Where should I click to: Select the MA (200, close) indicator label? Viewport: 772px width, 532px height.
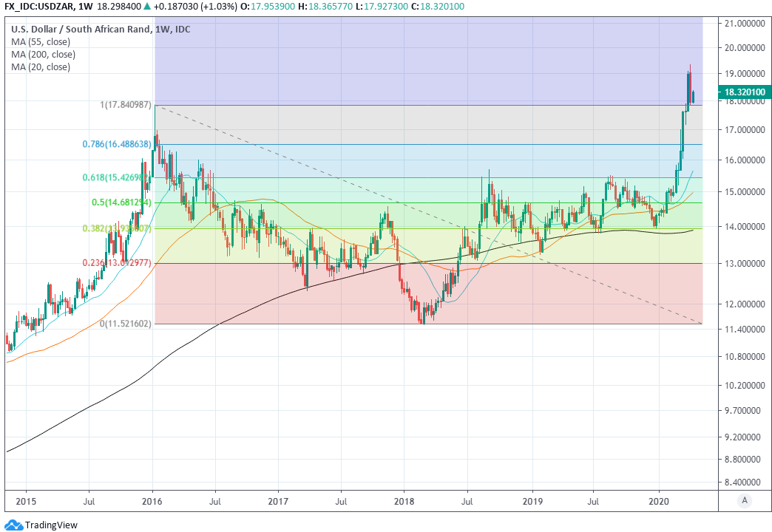tap(43, 55)
